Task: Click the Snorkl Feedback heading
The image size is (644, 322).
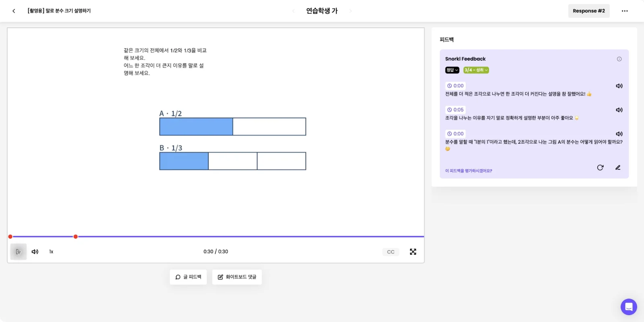Action: (x=465, y=59)
